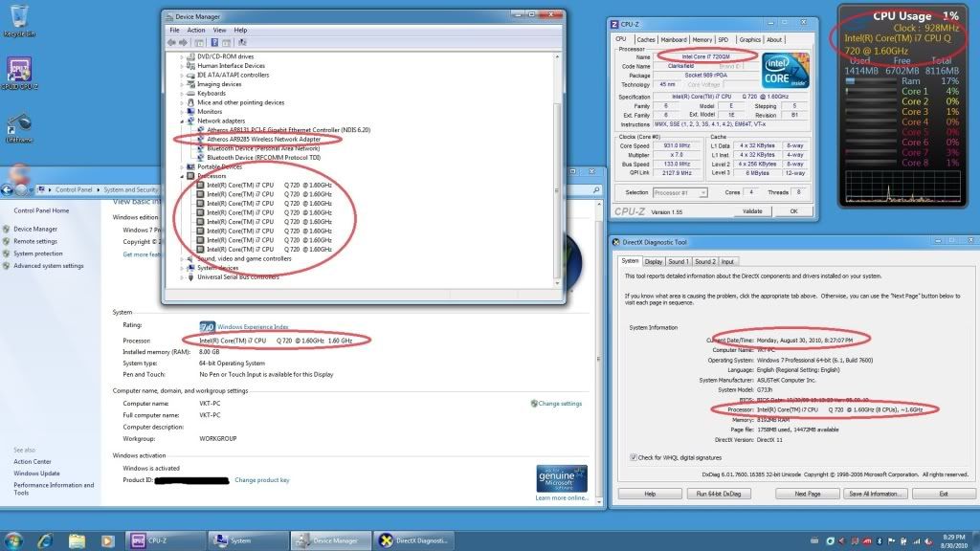Click the Validate button in CPU-Z
This screenshot has height=551, width=980.
point(752,211)
